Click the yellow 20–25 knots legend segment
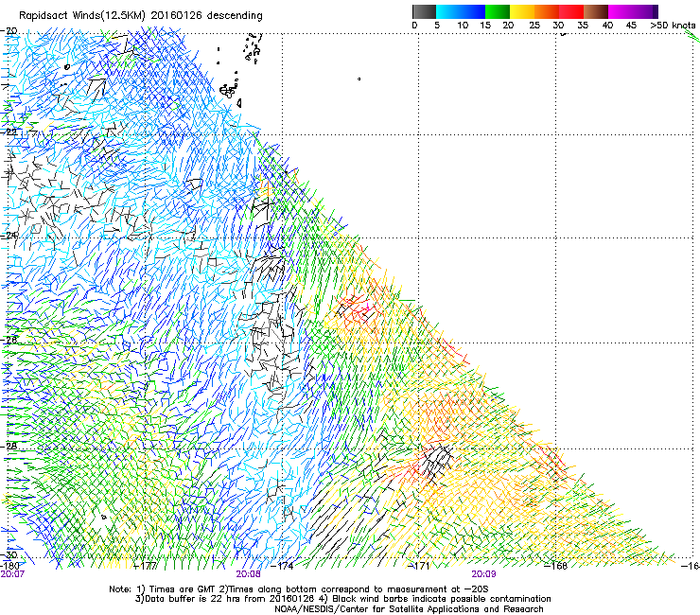Viewport: 700px width, 615px height. pyautogui.click(x=522, y=11)
